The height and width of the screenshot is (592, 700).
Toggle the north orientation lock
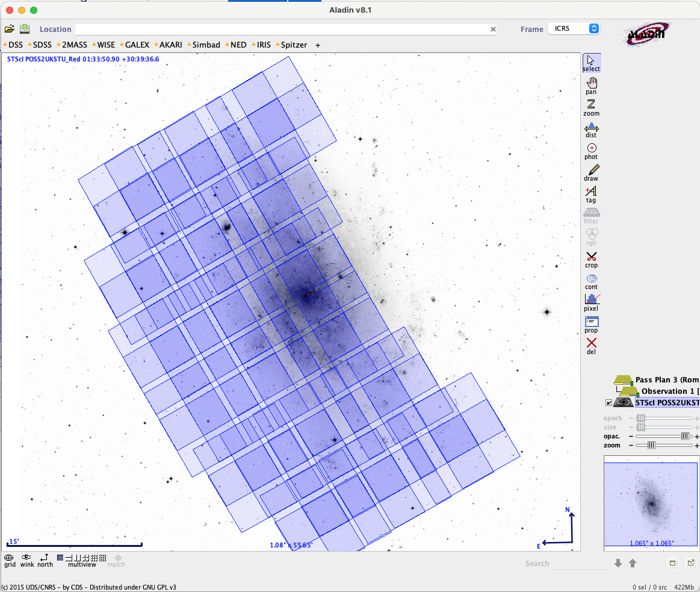(45, 560)
